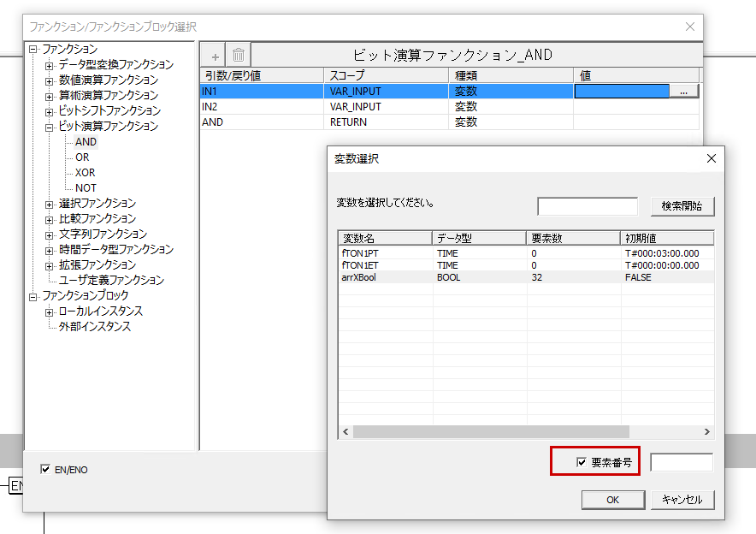This screenshot has height=534, width=756.
Task: Confirm with the OK button
Action: (612, 500)
